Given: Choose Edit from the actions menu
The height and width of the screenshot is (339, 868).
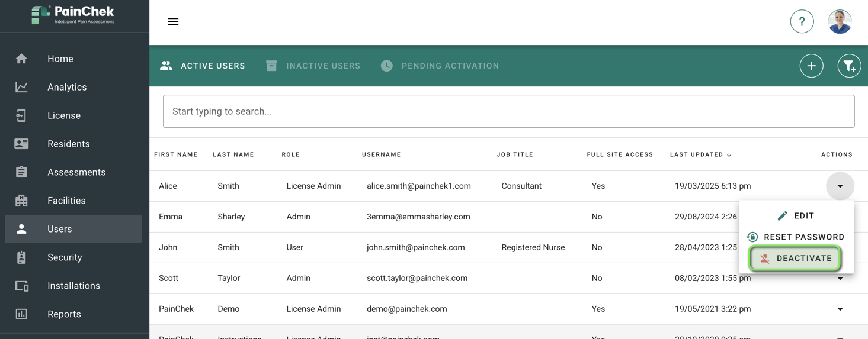Looking at the screenshot, I should [796, 216].
